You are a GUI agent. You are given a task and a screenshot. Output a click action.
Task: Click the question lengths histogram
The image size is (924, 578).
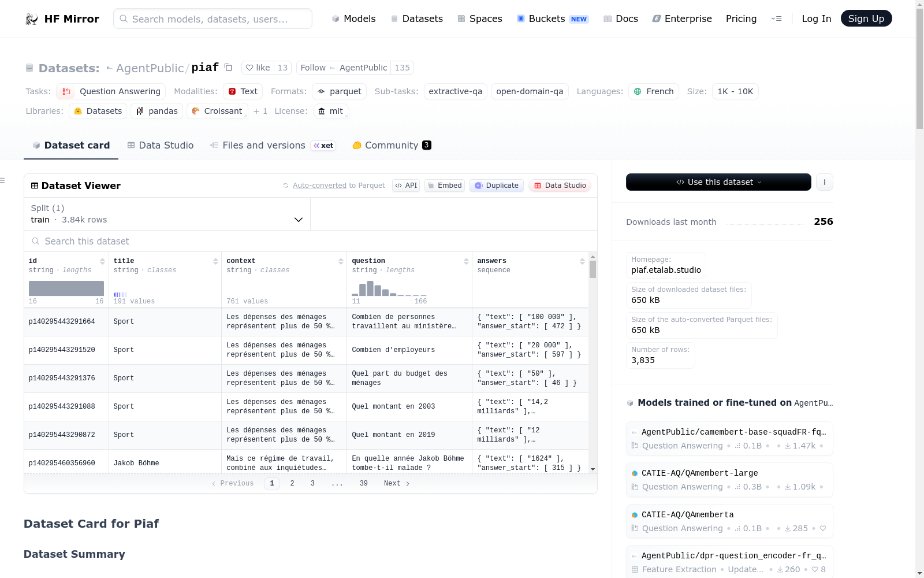click(389, 288)
